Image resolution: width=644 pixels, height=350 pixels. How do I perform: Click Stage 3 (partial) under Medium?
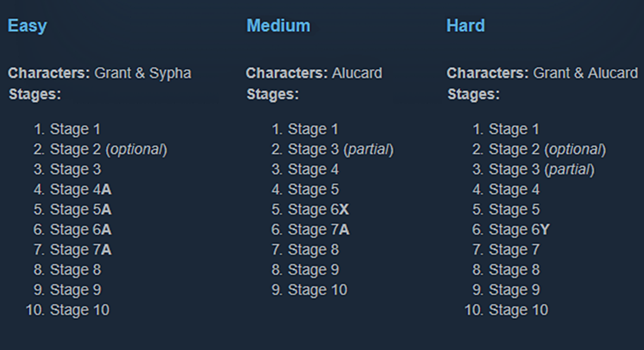coord(340,149)
